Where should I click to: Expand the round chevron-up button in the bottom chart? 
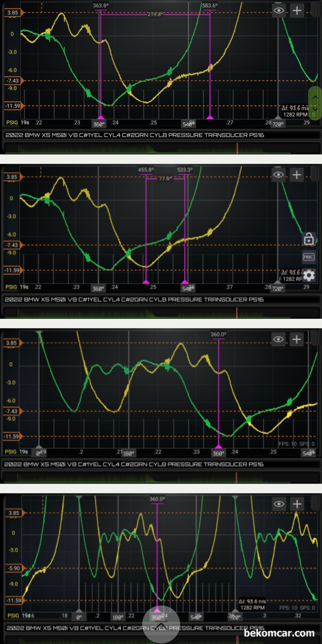pyautogui.click(x=161, y=624)
